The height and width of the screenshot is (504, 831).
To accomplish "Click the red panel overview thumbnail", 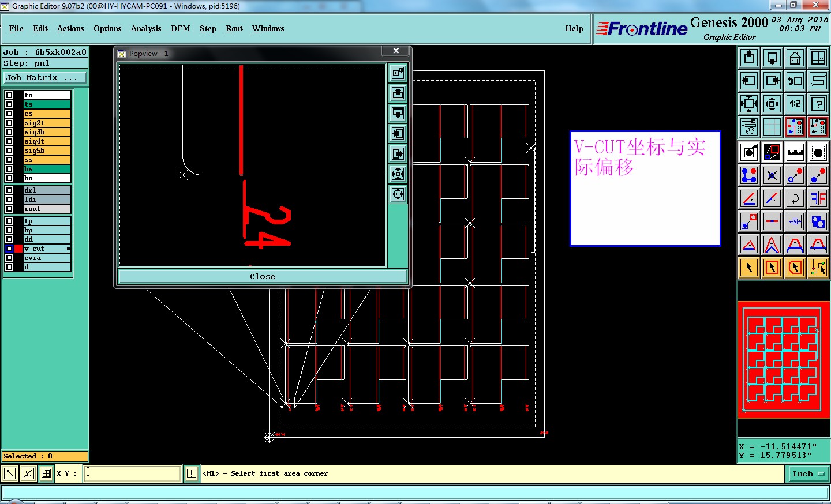I will tap(783, 360).
